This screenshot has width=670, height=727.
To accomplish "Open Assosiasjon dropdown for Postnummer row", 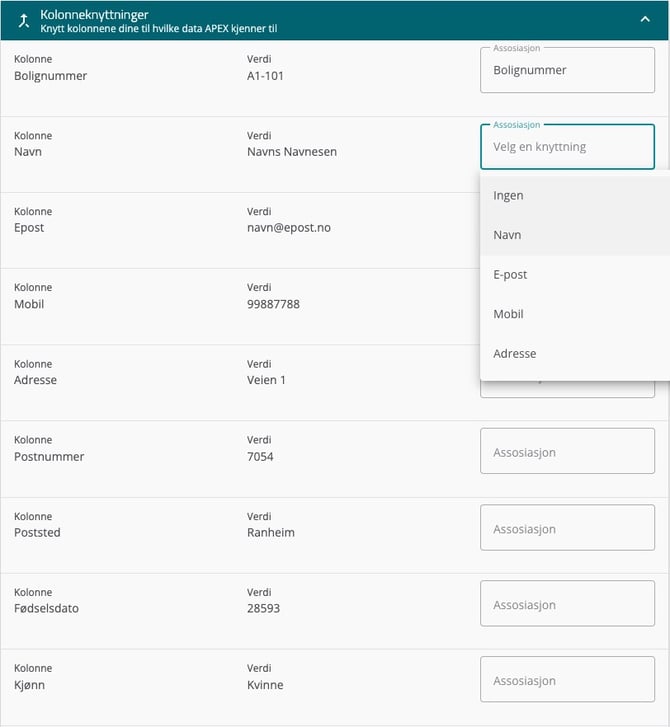I will [568, 451].
